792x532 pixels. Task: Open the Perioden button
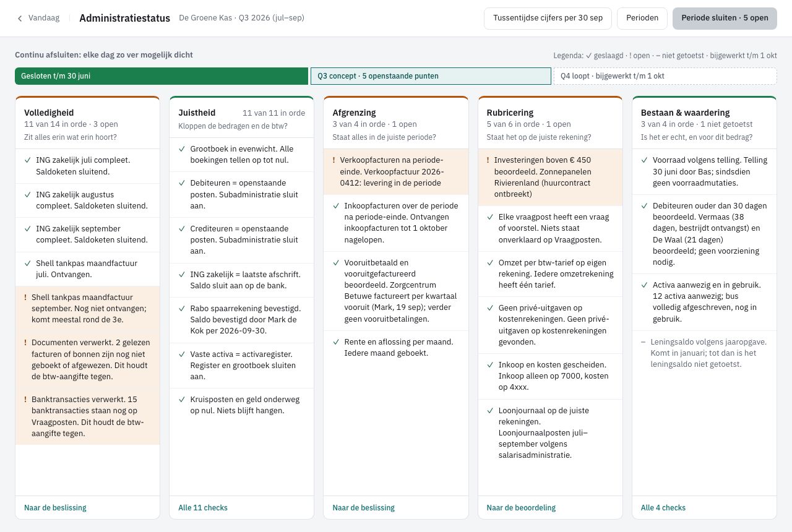click(x=642, y=18)
